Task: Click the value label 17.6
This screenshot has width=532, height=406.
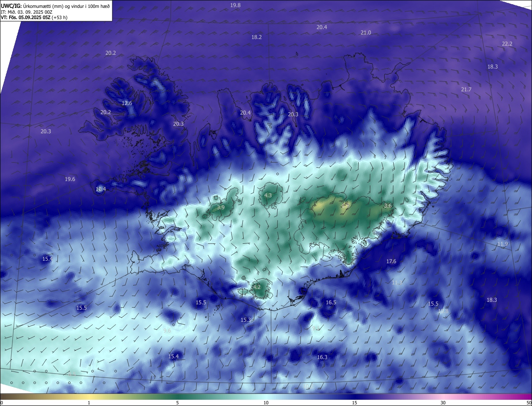Action: click(x=391, y=261)
